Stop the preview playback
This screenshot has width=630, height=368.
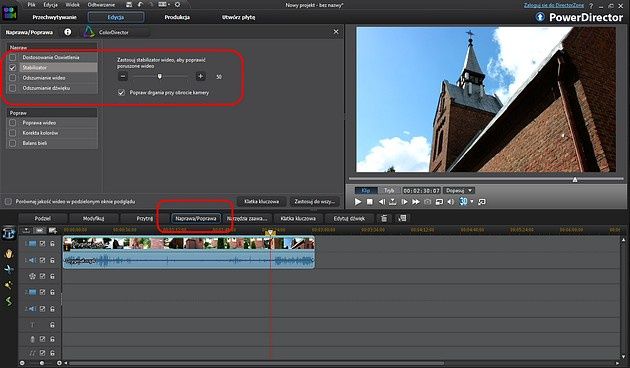[370, 202]
